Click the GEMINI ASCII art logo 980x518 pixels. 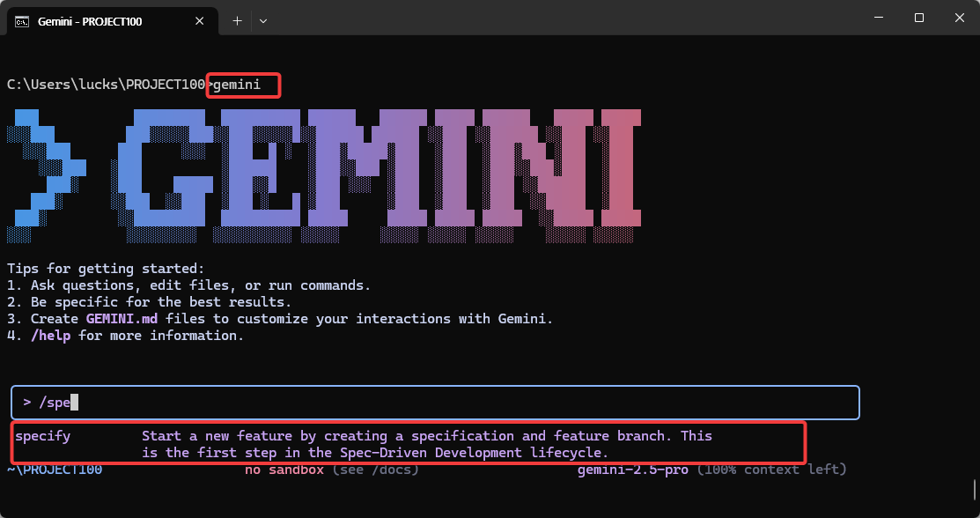click(324, 176)
